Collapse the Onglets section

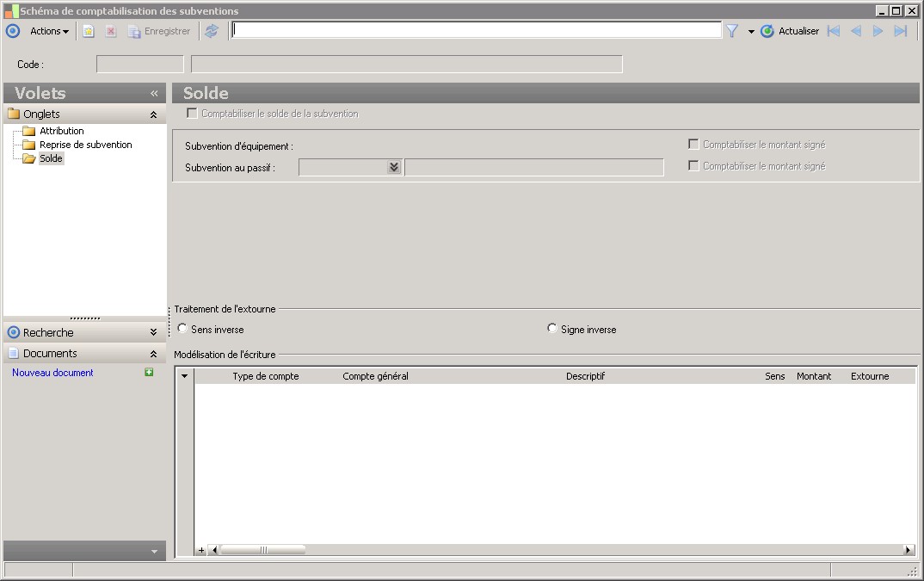tap(153, 114)
